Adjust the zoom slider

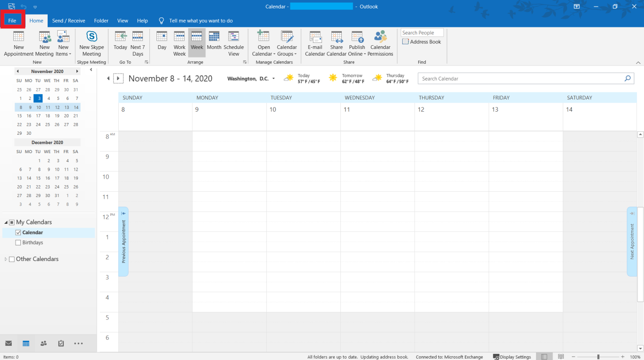598,357
